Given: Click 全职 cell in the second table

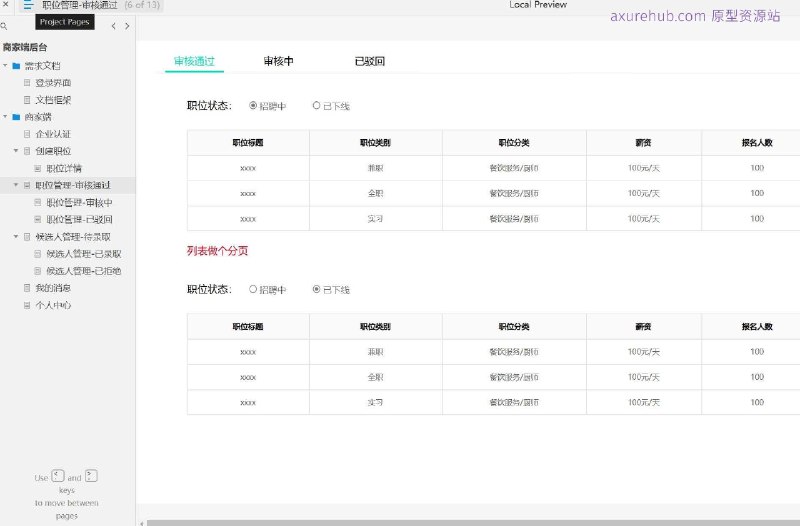Looking at the screenshot, I should 376,377.
